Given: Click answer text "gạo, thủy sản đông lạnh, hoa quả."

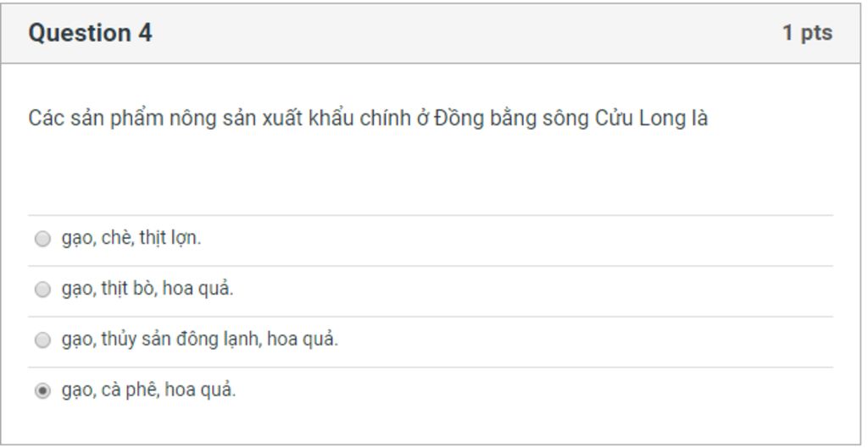Looking at the screenshot, I should [200, 340].
